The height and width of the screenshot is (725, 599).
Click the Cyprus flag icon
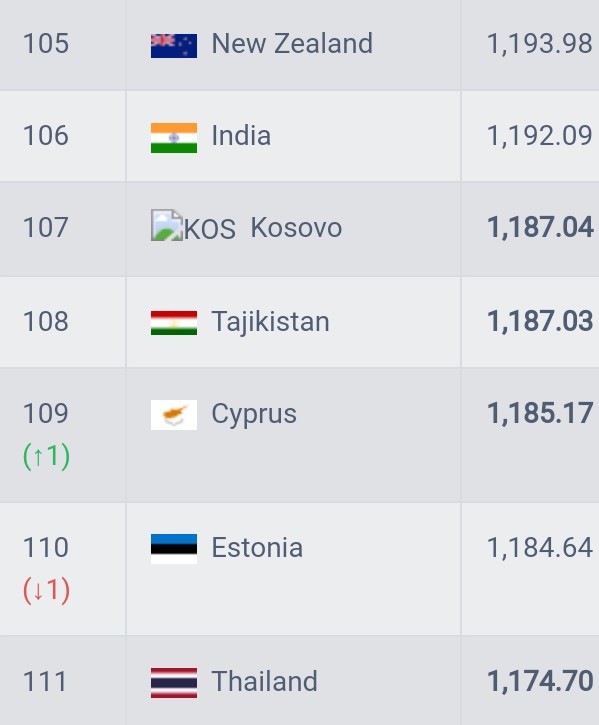tap(173, 415)
